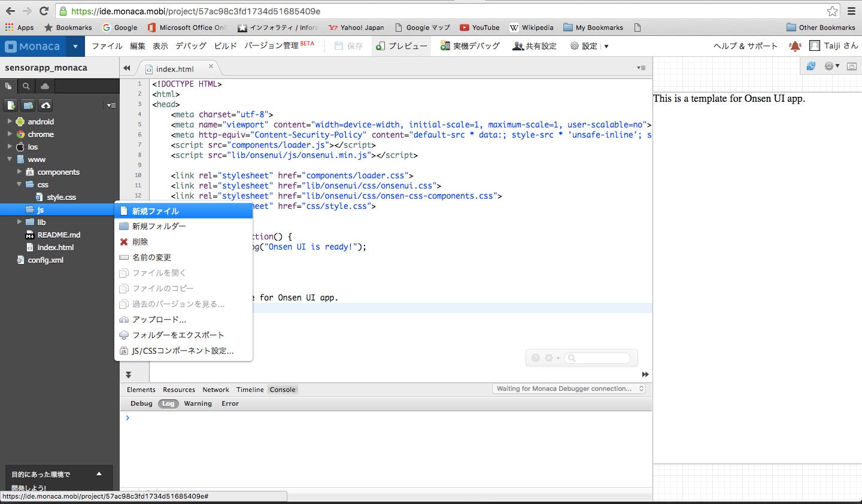
Task: Switch to Timeline debugger tab
Action: [250, 390]
